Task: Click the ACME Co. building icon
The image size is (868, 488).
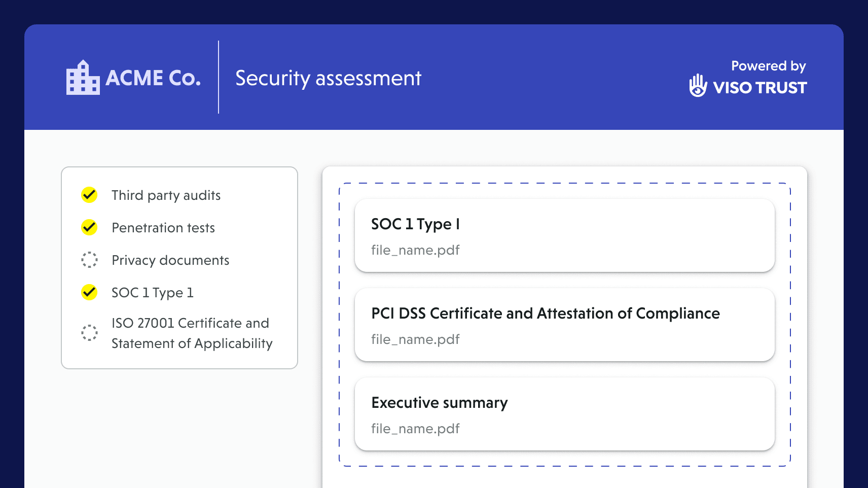Action: pyautogui.click(x=83, y=78)
